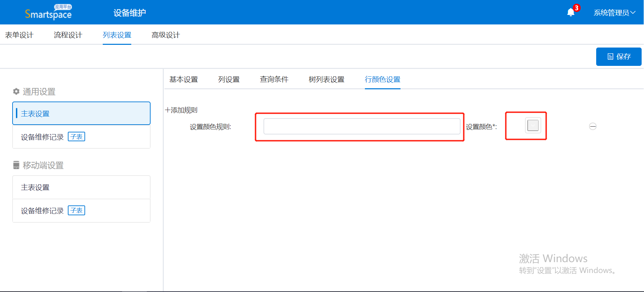Open the notification bell
Image resolution: width=644 pixels, height=292 pixels.
[x=571, y=13]
